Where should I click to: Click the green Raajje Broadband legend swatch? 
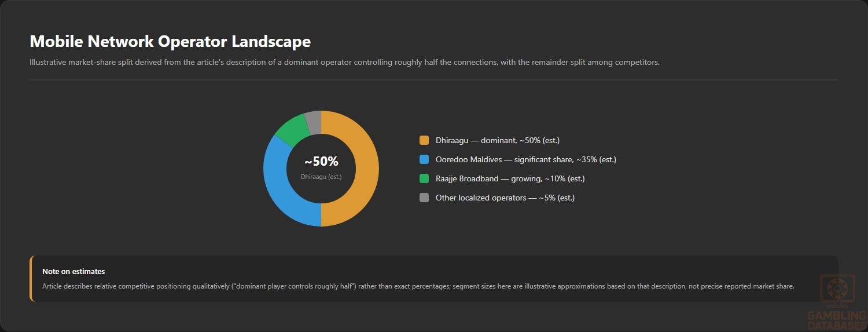coord(424,178)
